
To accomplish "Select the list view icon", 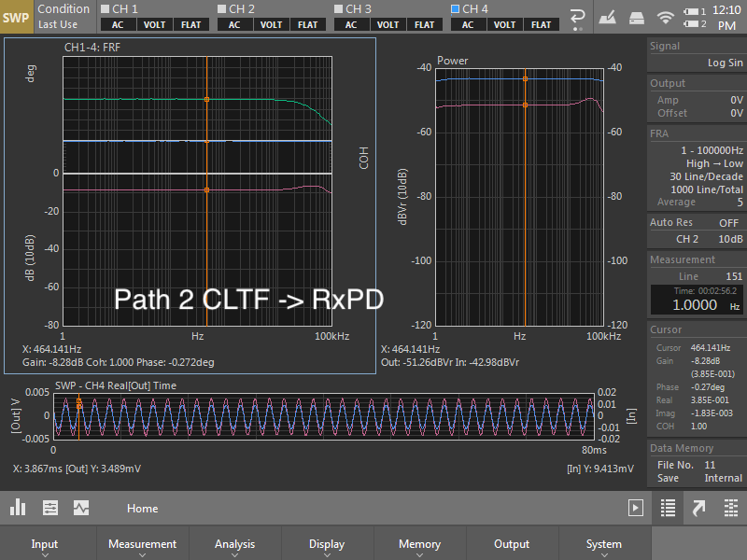I will pos(667,509).
